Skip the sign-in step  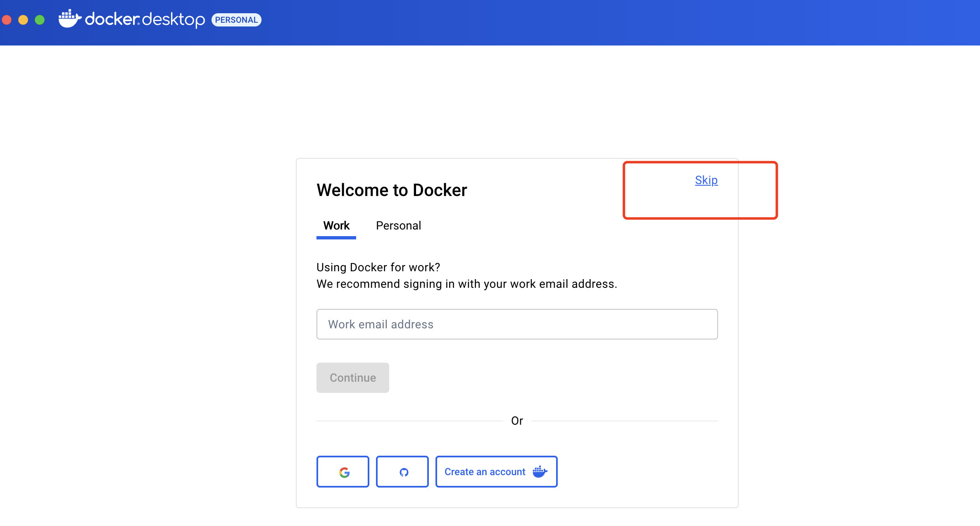point(706,180)
